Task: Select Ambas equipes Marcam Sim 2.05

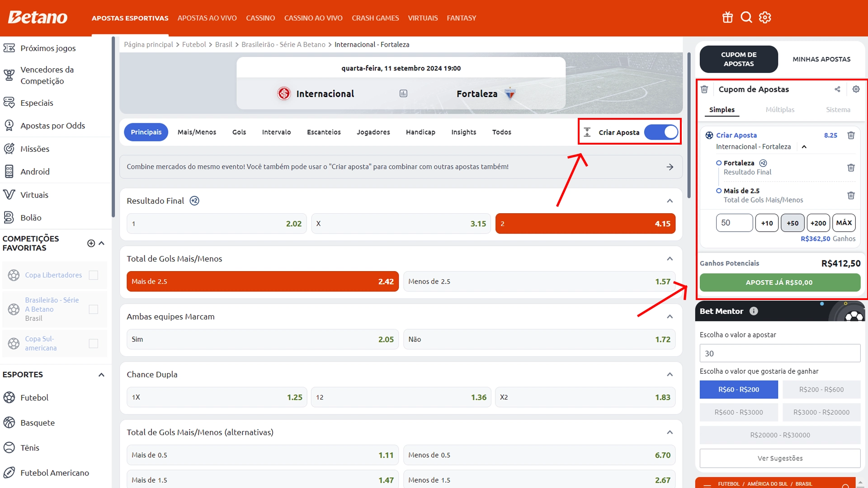Action: click(263, 339)
